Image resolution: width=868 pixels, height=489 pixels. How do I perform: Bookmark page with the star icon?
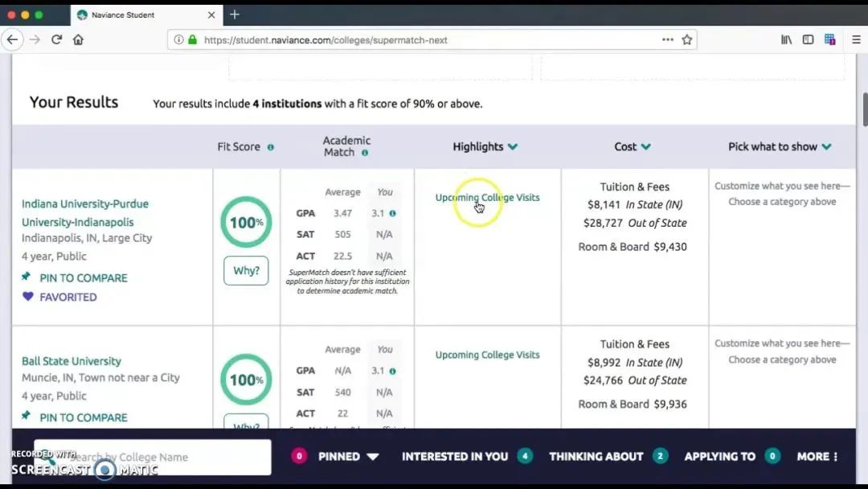click(x=687, y=39)
